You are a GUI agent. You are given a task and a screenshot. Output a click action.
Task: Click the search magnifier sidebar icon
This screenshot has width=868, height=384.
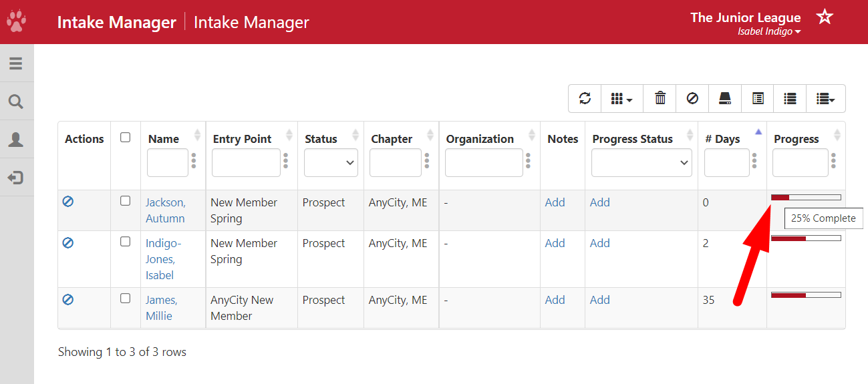point(16,102)
